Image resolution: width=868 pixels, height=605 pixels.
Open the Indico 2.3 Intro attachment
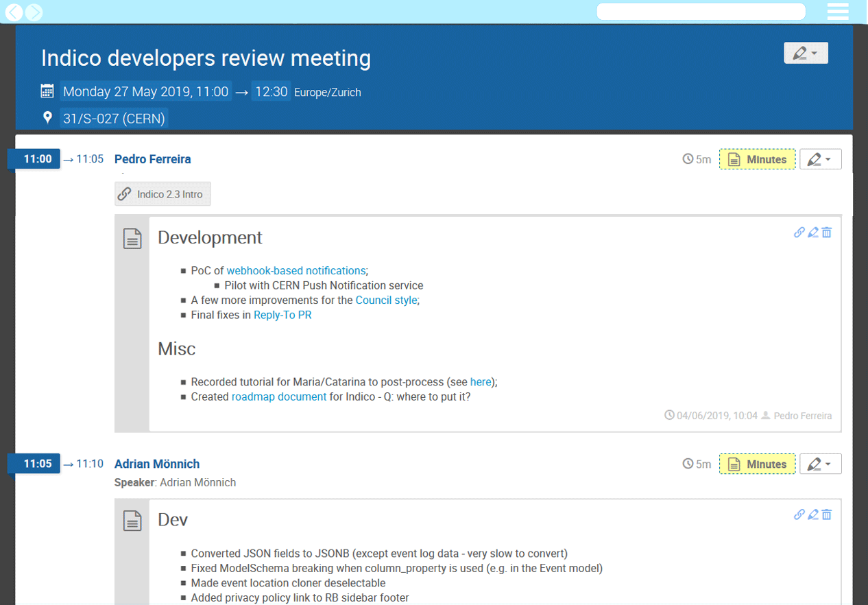coord(162,194)
